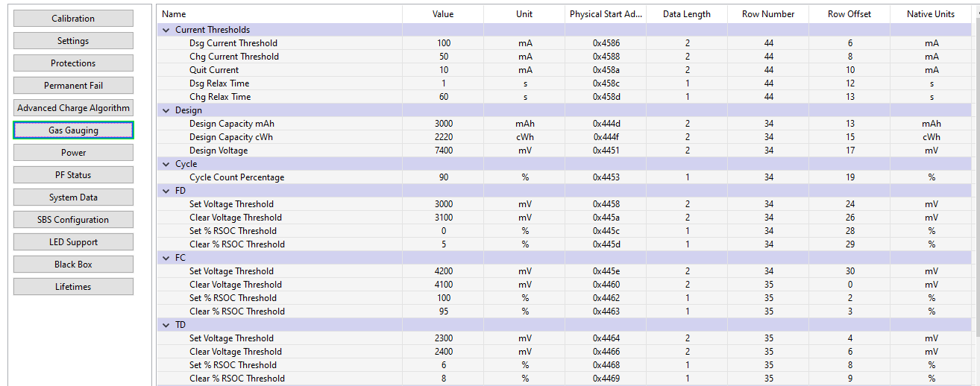Collapse the FC group chevron
The height and width of the screenshot is (386, 980).
(166, 258)
